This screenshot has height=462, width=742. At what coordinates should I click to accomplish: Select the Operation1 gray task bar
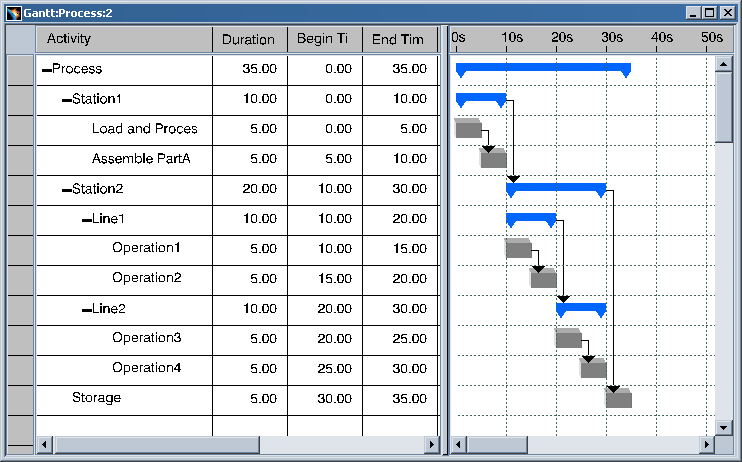point(518,249)
